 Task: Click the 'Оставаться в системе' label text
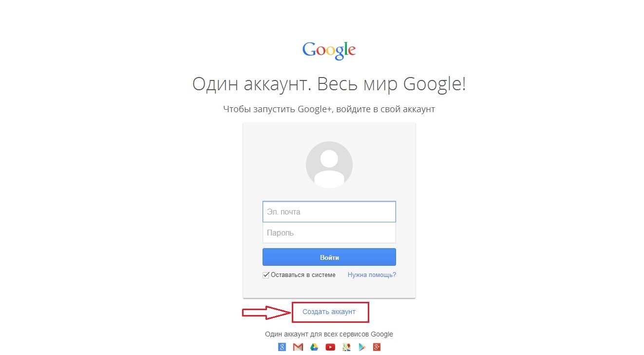303,275
